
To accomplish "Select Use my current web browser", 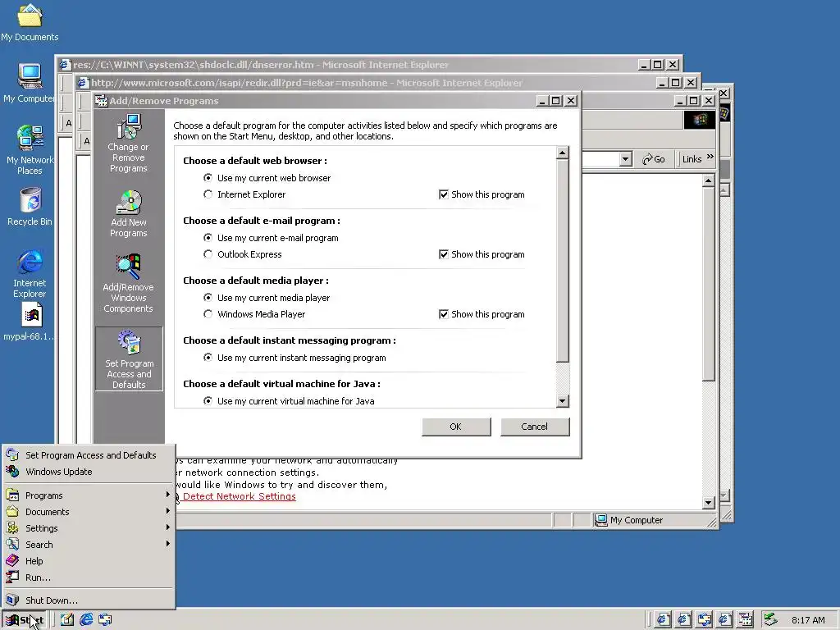I will [208, 177].
